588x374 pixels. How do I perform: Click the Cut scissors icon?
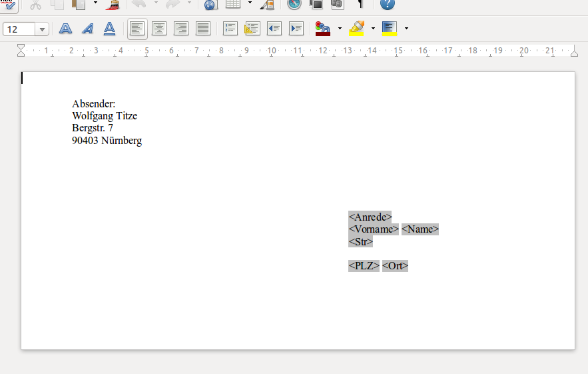tap(35, 5)
